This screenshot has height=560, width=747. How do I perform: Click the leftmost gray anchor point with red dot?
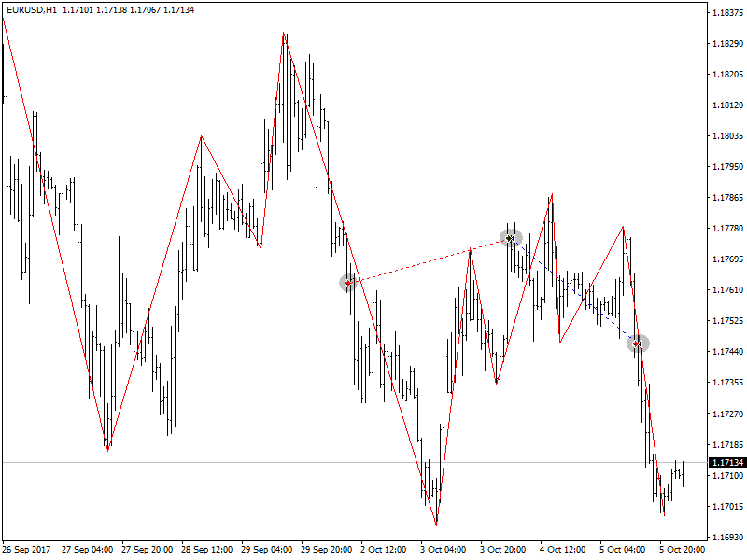(348, 282)
